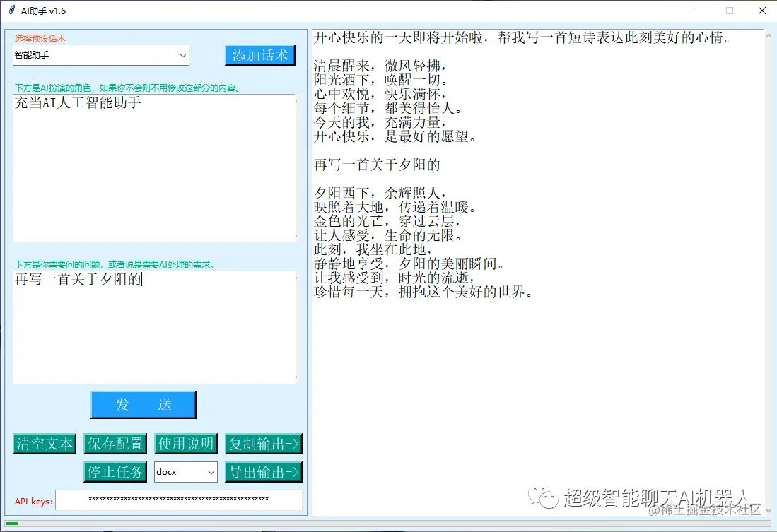Click the scrollbar up arrow on output panel
This screenshot has height=532, width=777.
769,34
